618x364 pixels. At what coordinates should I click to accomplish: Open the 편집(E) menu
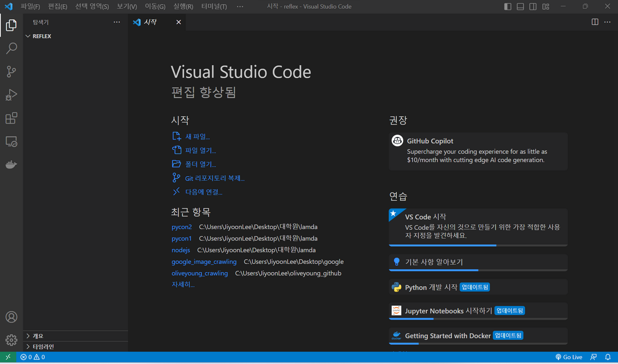coord(58,7)
